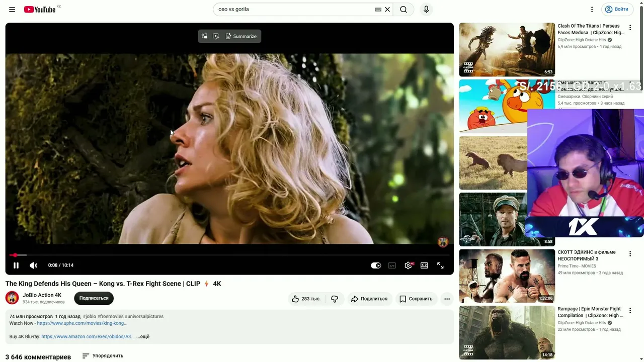Share the video via Поделиться
Screen dimensions: 644x362
(369, 299)
